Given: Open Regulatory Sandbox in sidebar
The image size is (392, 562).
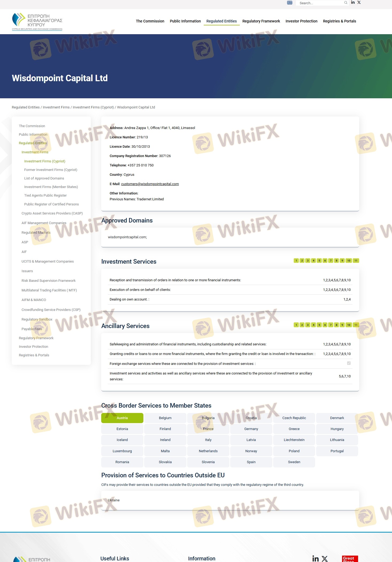Looking at the screenshot, I should point(37,319).
